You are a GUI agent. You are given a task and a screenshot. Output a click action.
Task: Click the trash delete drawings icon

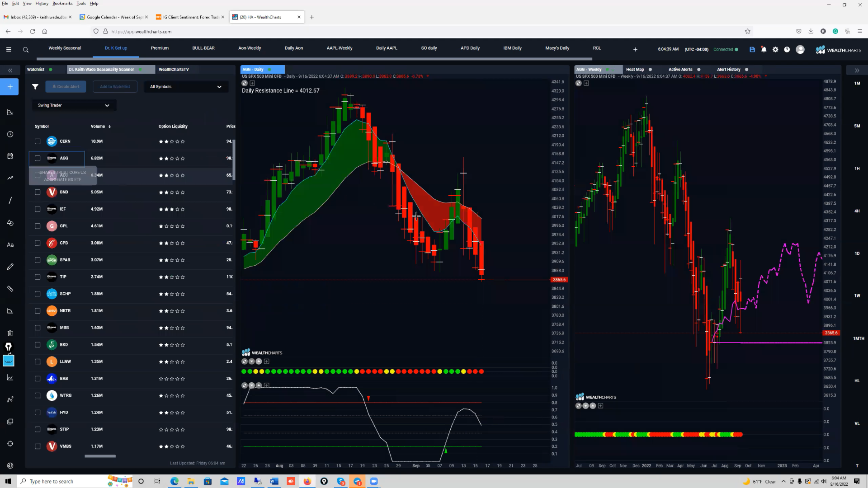tap(10, 333)
